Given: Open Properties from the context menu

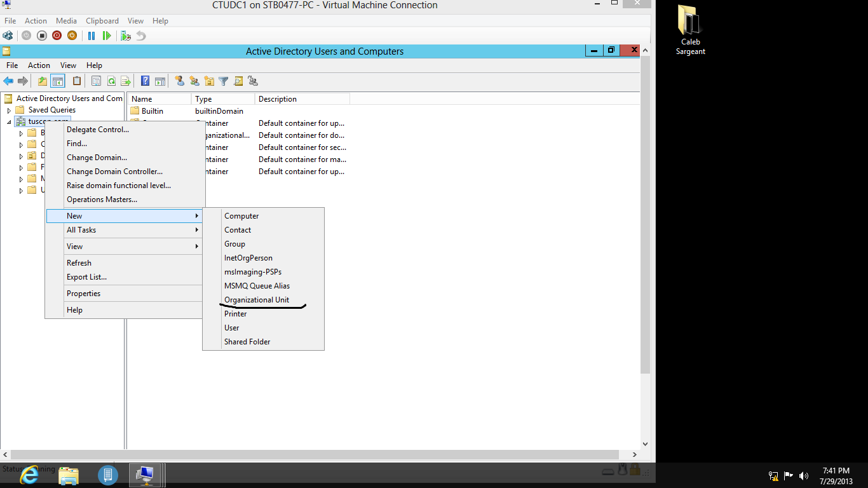Looking at the screenshot, I should click(125, 294).
